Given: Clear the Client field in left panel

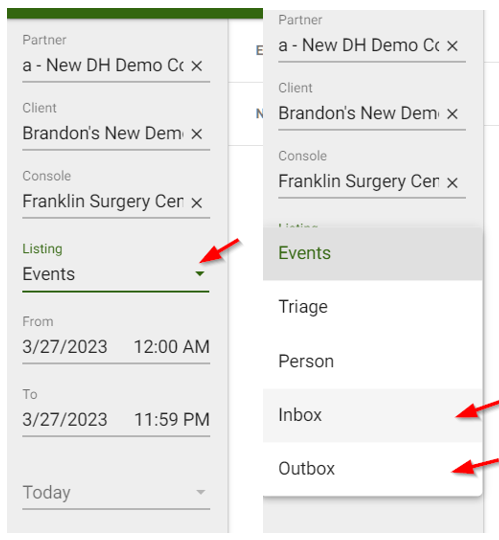Looking at the screenshot, I should coord(197,134).
